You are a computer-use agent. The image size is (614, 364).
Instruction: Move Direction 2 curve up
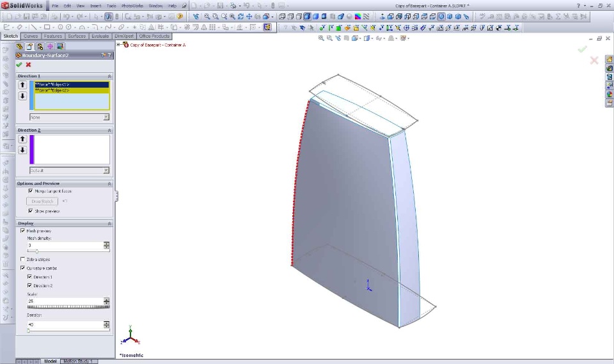pyautogui.click(x=22, y=139)
